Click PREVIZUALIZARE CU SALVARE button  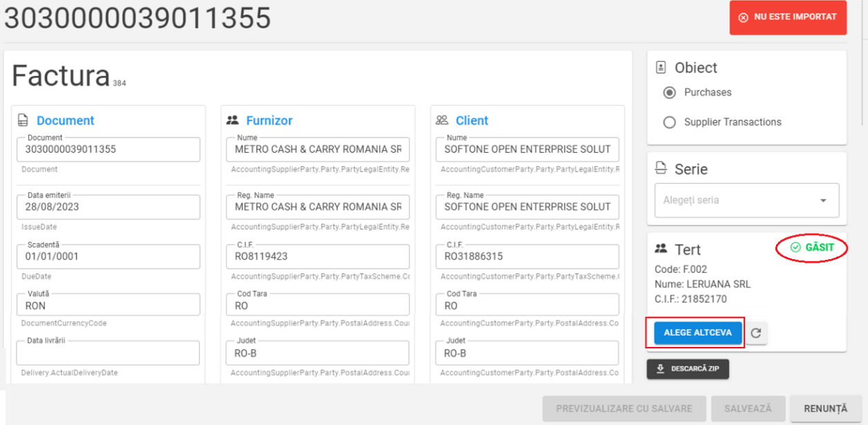tap(624, 408)
